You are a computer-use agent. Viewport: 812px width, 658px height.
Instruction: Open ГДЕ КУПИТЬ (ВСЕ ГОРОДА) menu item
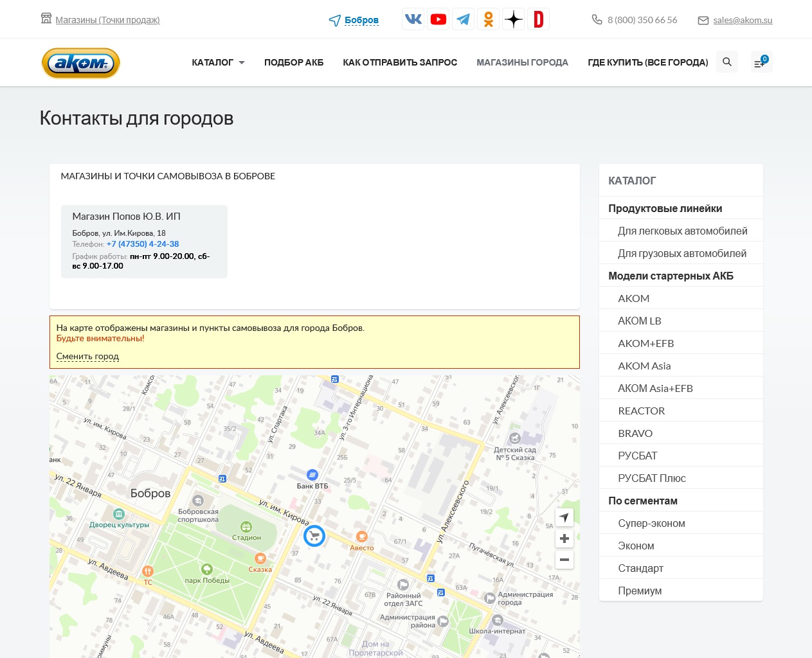coord(648,62)
